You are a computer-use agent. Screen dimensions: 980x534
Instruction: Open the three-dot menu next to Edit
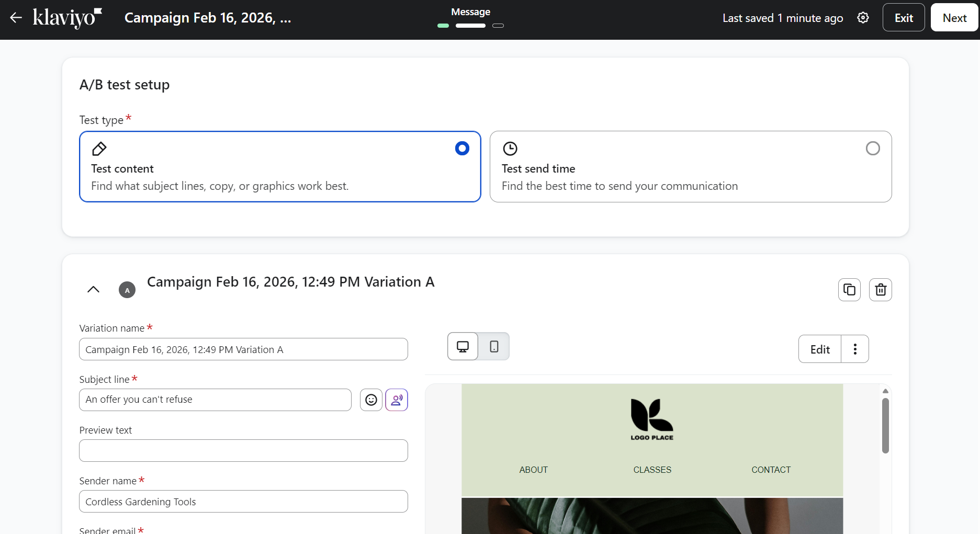[x=855, y=349]
